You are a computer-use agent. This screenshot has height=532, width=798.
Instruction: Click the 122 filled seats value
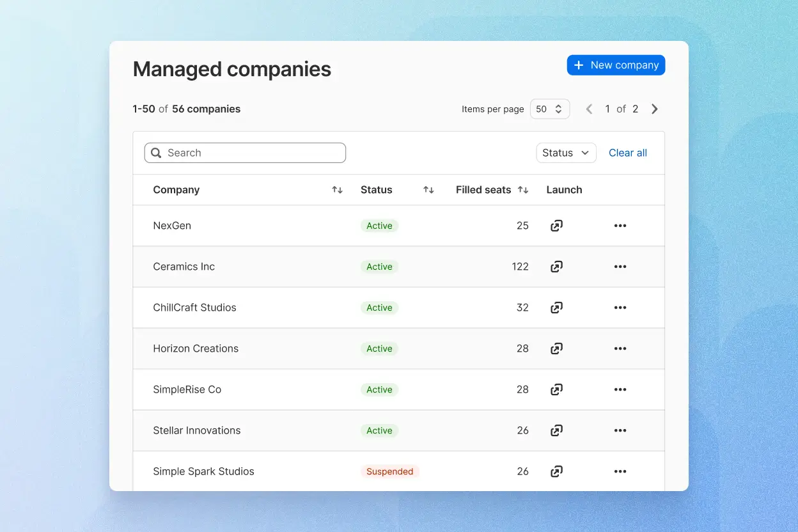coord(520,267)
